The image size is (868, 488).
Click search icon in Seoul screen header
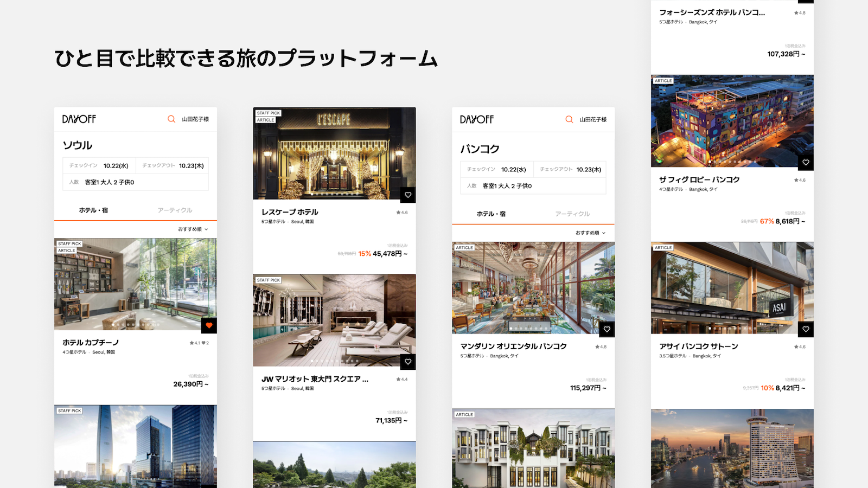click(x=171, y=119)
